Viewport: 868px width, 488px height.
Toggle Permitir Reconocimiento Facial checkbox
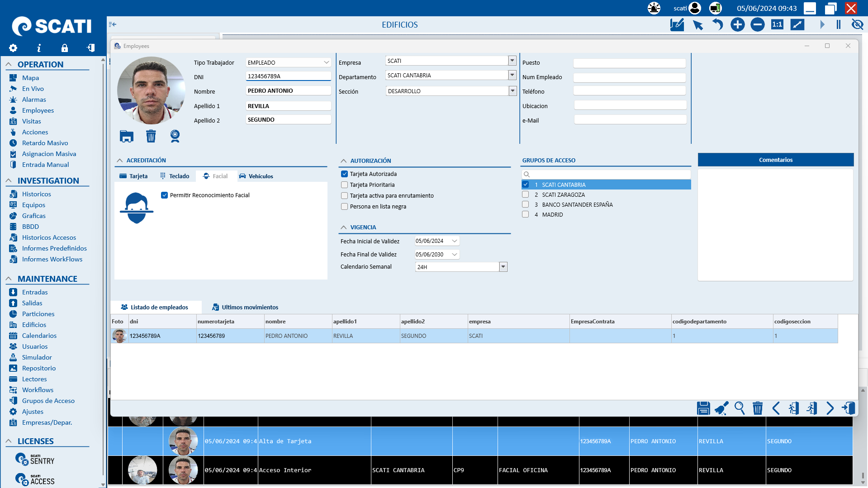point(165,195)
